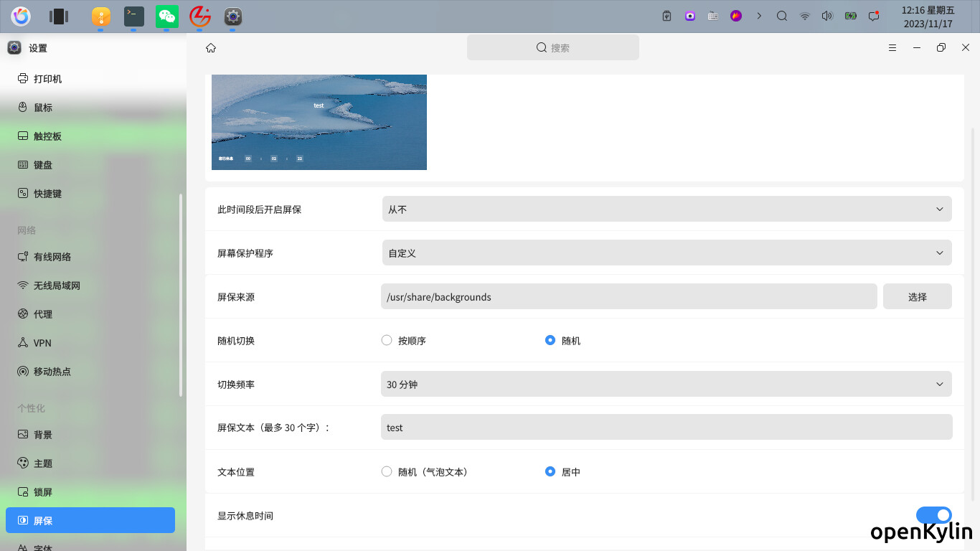Select the 按顺序 radio button
This screenshot has width=980, height=551.
pyautogui.click(x=387, y=341)
